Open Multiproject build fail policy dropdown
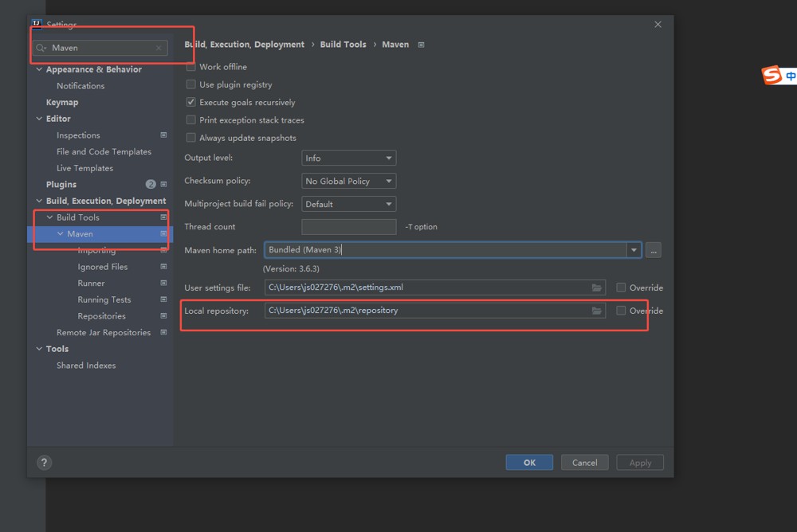The image size is (797, 532). point(349,204)
